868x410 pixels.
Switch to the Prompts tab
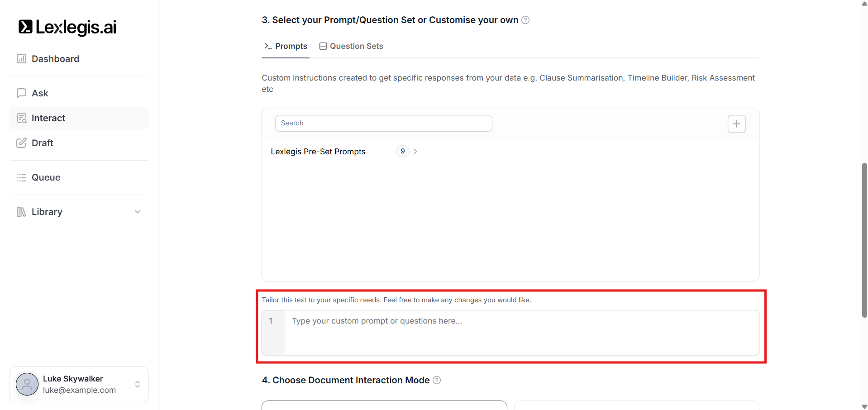click(x=286, y=46)
